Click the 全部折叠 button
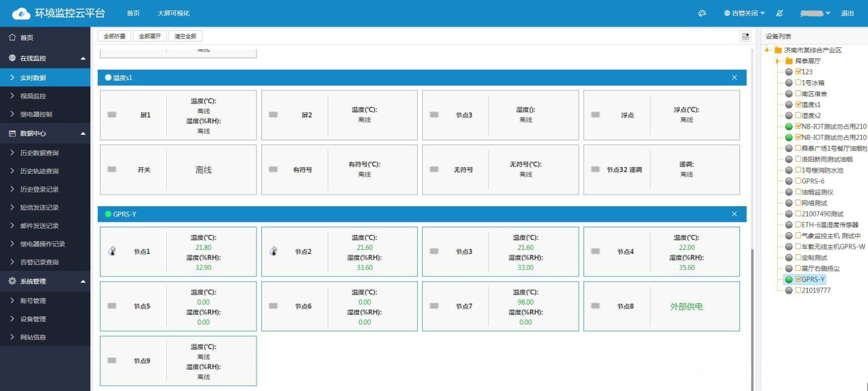Screen dimensions: 868x391 coord(114,36)
